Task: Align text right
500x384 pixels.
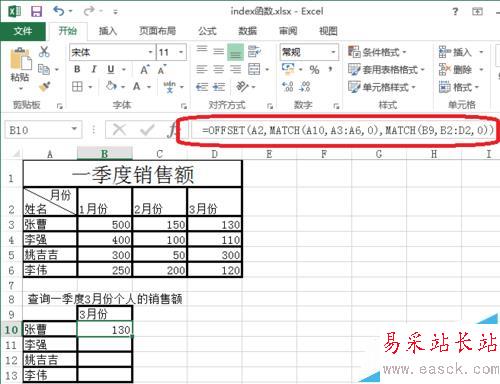Action: 235,69
